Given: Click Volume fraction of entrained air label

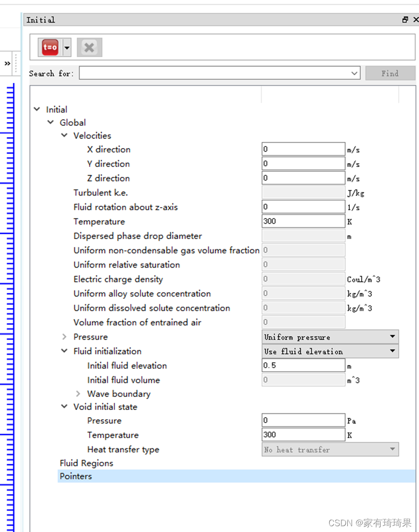Looking at the screenshot, I should pyautogui.click(x=137, y=322).
